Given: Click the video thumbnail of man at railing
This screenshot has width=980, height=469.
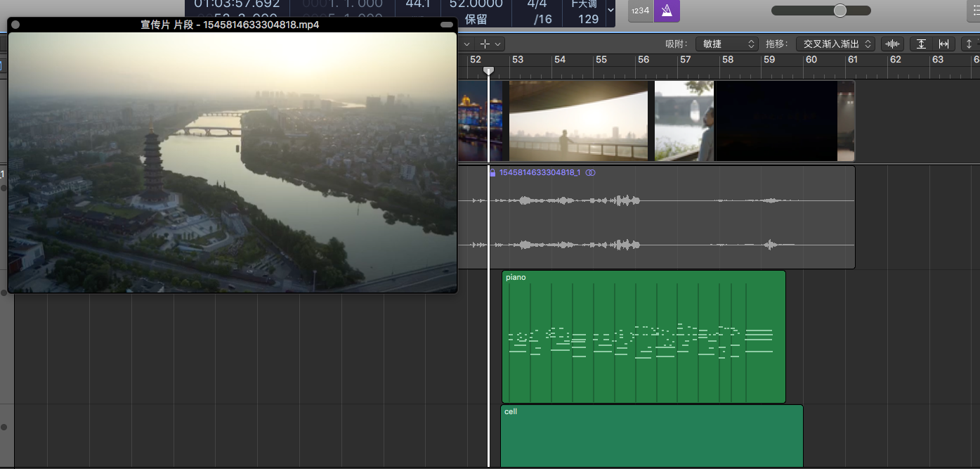Looking at the screenshot, I should [578, 121].
